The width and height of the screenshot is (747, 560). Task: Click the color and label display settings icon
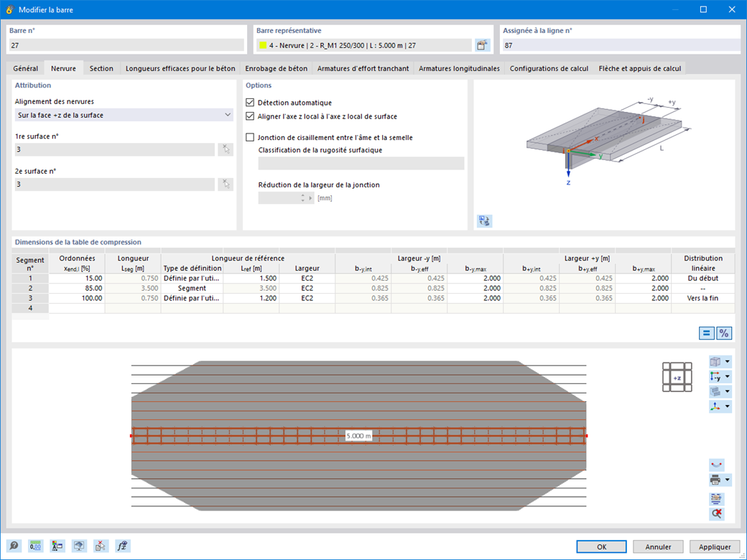coord(57,546)
